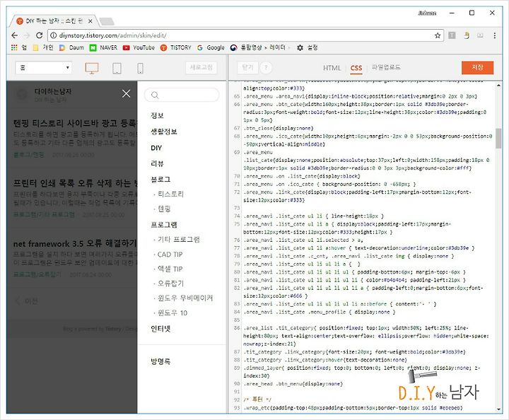Close the DIY 하는 남자 browser tab
Viewport: 509px width, 420px height.
[90, 21]
